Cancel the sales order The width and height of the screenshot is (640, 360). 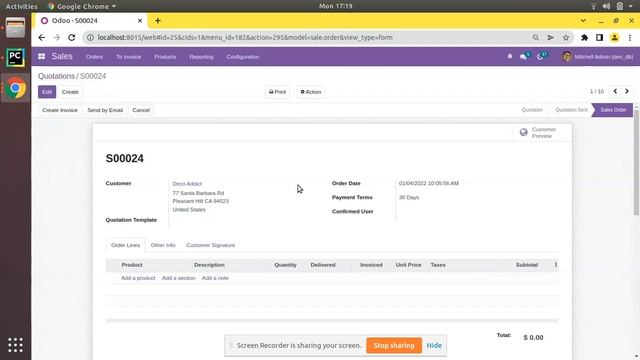141,110
